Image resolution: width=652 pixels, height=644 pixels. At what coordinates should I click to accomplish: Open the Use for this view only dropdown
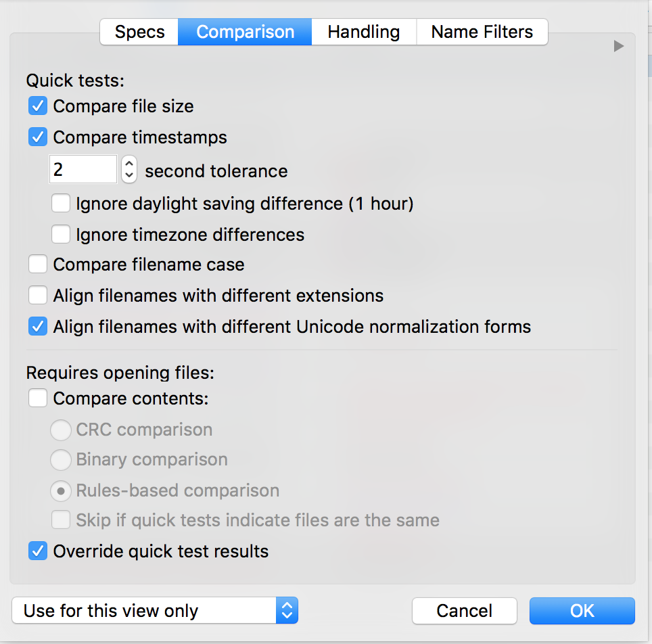coord(155,610)
